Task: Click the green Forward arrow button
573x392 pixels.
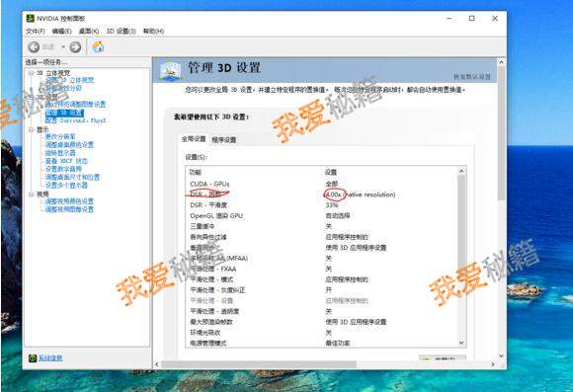Action: pos(75,46)
